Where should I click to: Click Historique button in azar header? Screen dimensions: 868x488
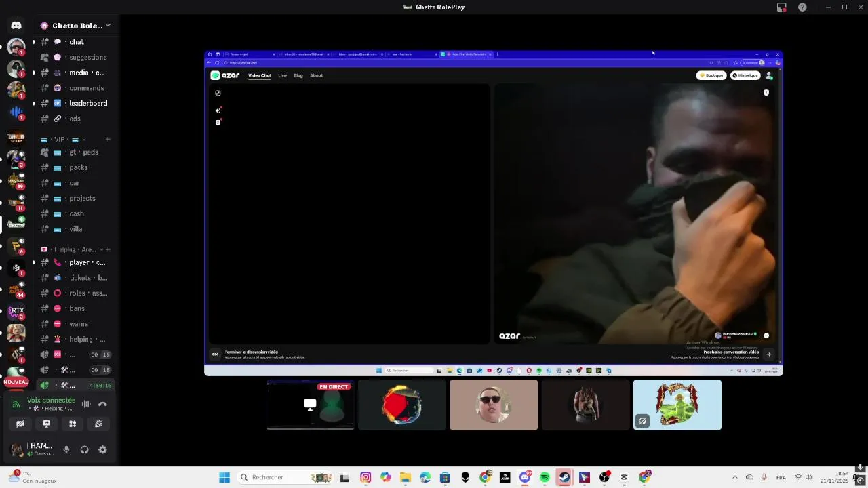(x=745, y=75)
